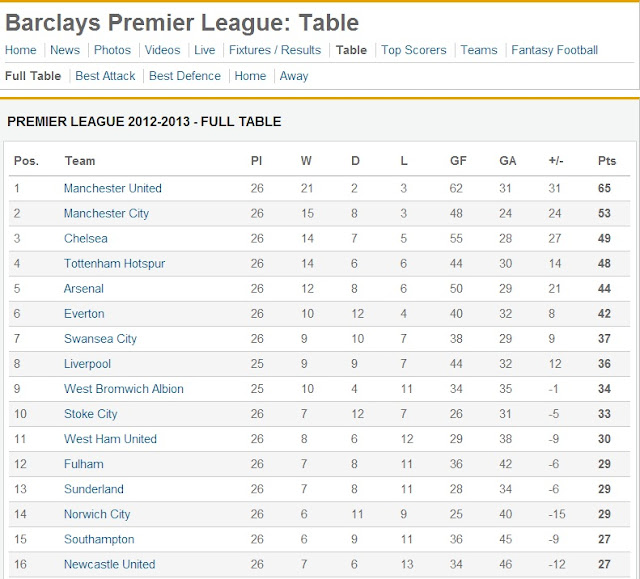Show the Away table view
Viewport: 640px width, 579px height.
[294, 76]
